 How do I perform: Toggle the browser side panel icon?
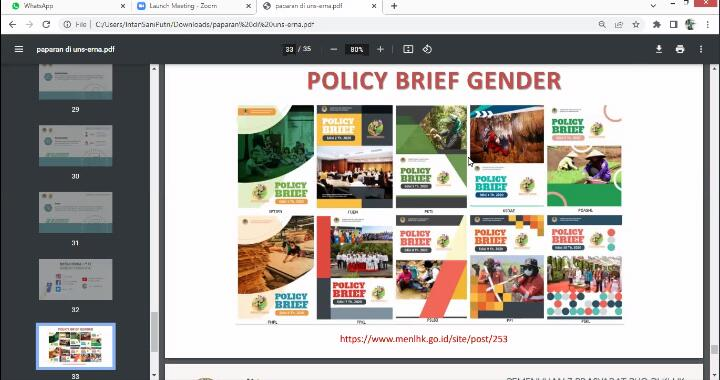pyautogui.click(x=673, y=24)
